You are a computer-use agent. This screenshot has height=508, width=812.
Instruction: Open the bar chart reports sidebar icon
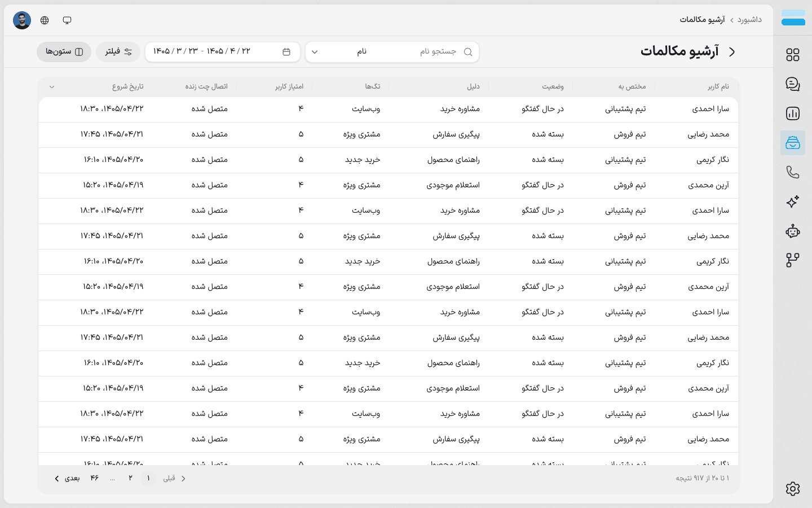click(x=793, y=113)
